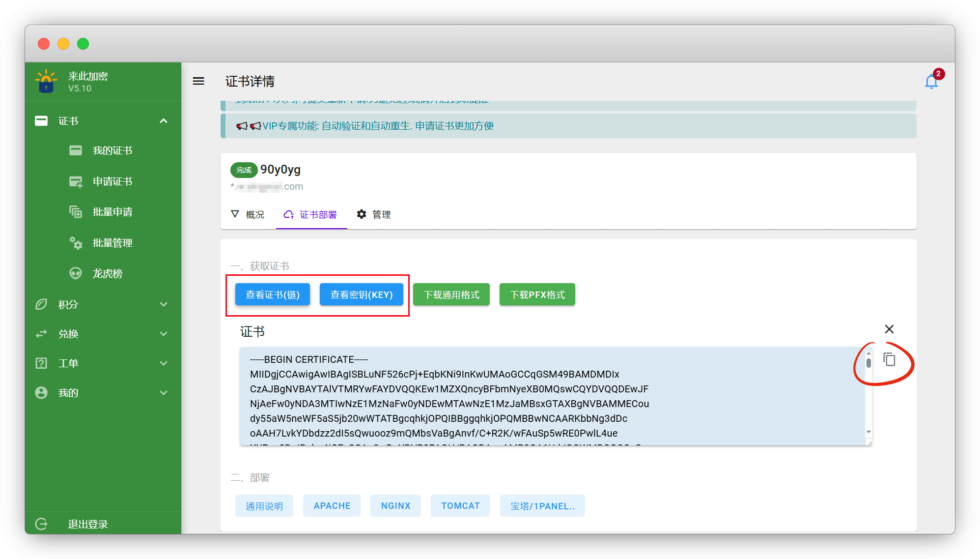Screen dimensions: 980x559
Task: Close the certificate panel with X
Action: coord(889,329)
